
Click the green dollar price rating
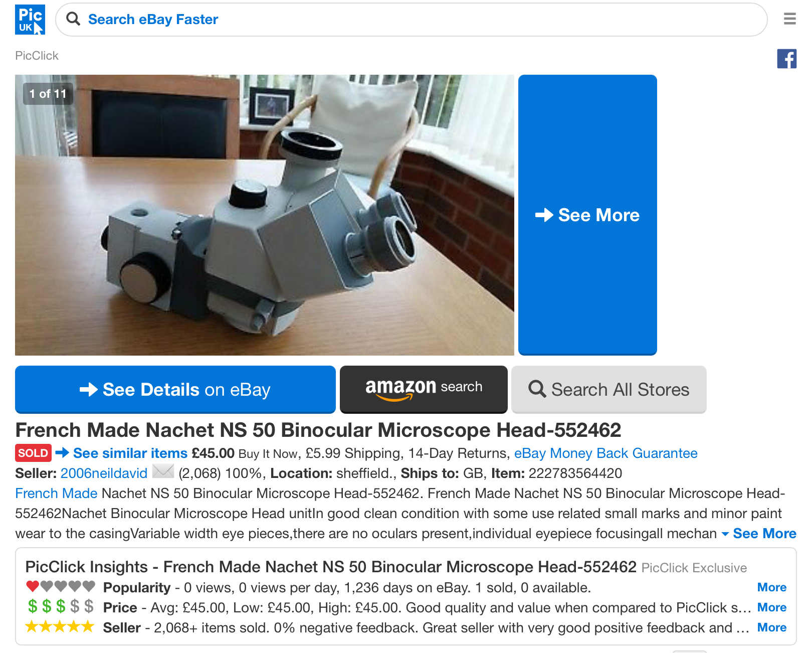pyautogui.click(x=61, y=607)
